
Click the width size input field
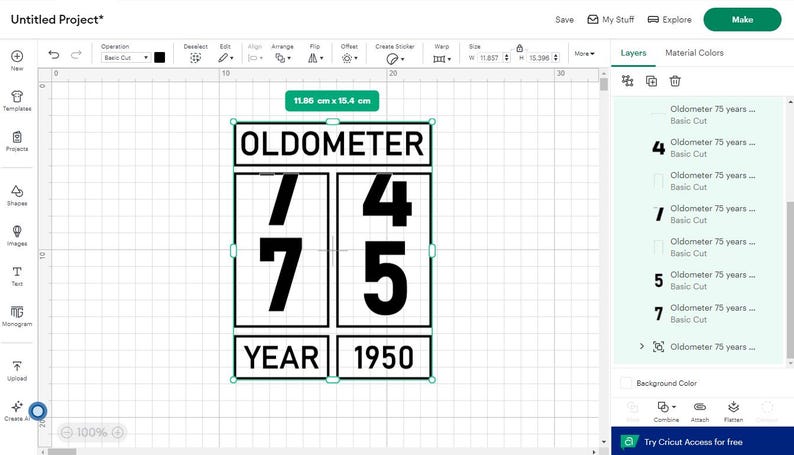click(489, 58)
